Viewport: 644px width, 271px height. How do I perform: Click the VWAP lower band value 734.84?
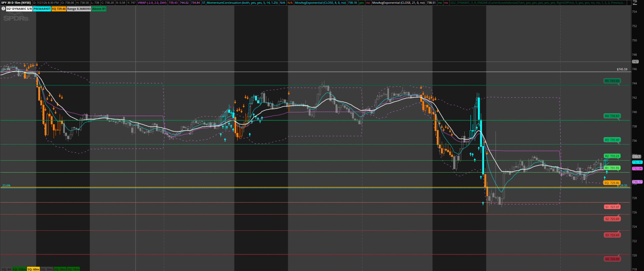click(x=195, y=3)
